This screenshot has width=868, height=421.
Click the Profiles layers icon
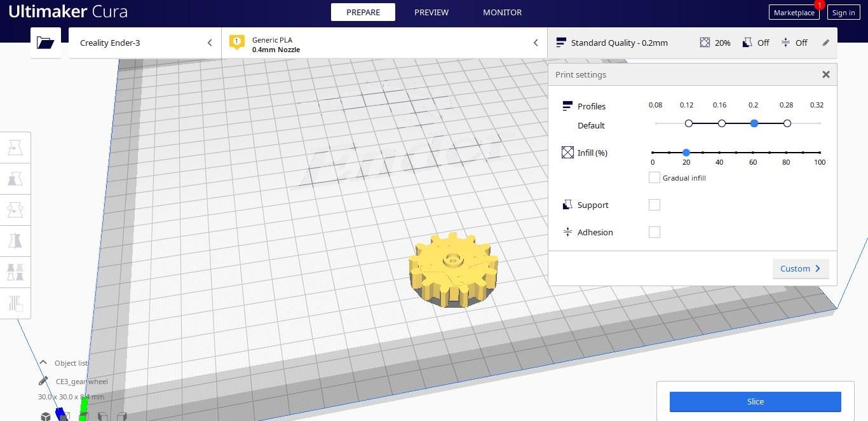[x=567, y=106]
